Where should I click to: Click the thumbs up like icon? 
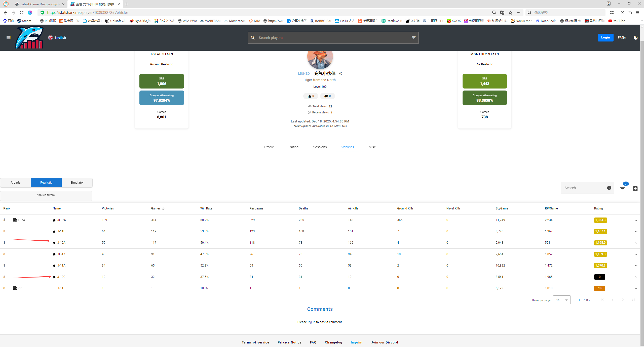[309, 96]
